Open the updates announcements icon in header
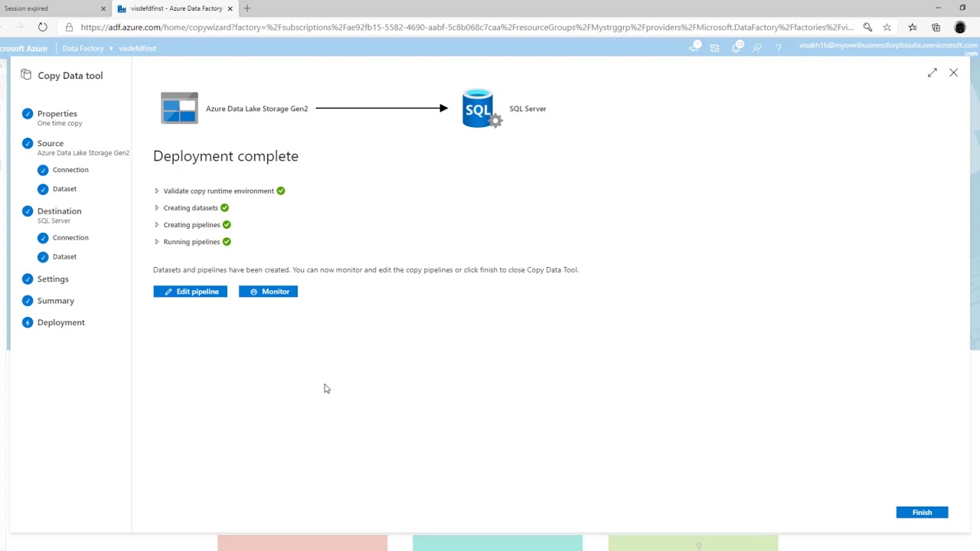This screenshot has width=980, height=551. pyautogui.click(x=694, y=47)
